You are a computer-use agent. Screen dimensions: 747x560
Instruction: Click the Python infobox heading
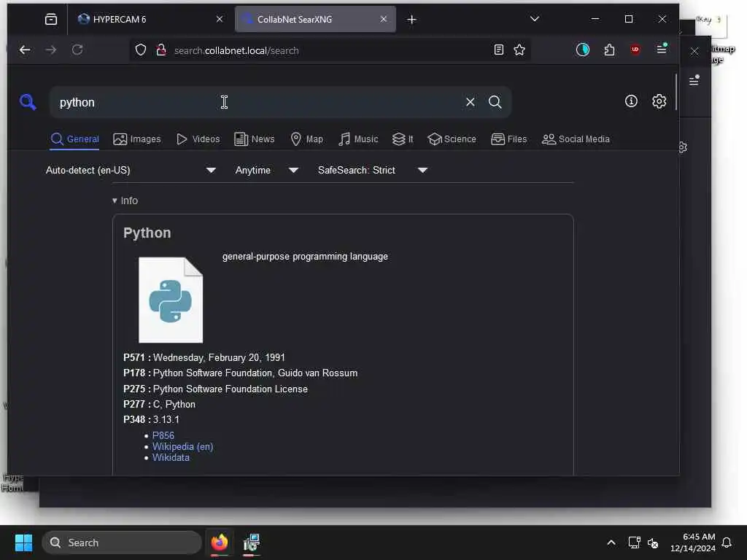(147, 233)
